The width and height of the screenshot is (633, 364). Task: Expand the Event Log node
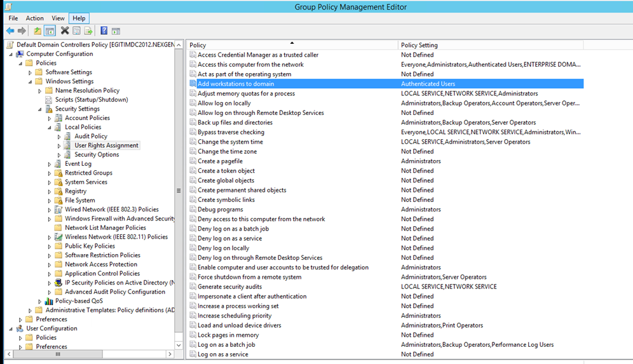click(49, 165)
